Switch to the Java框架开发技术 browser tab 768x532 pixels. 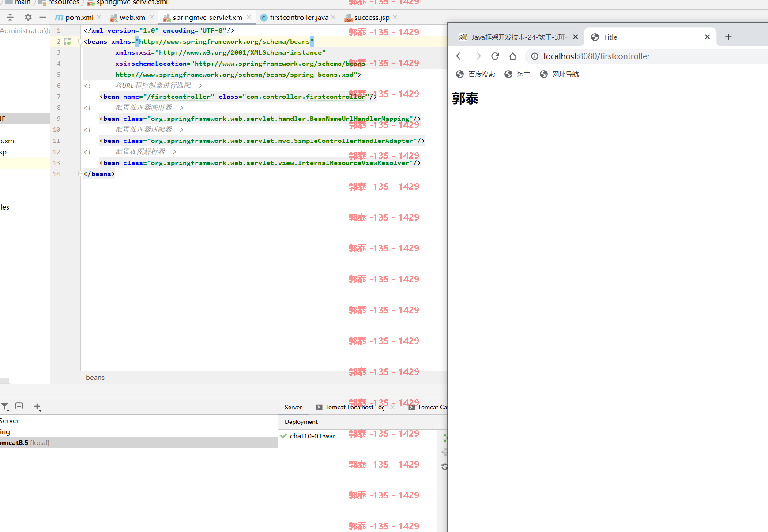click(x=517, y=37)
